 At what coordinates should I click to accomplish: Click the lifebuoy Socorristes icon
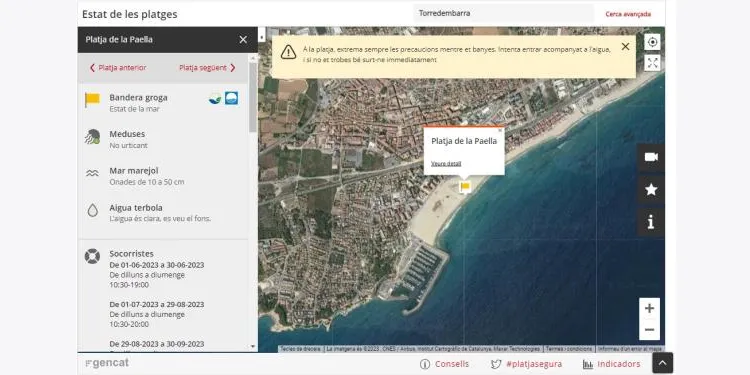(x=92, y=256)
